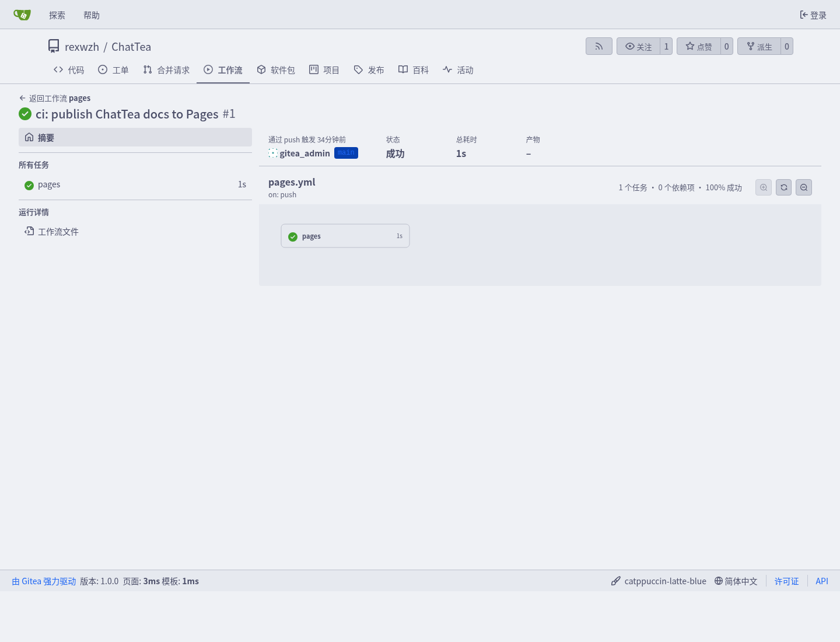The height and width of the screenshot is (642, 840).
Task: Return to workflow list via 返回工作流 pages
Action: pos(55,98)
